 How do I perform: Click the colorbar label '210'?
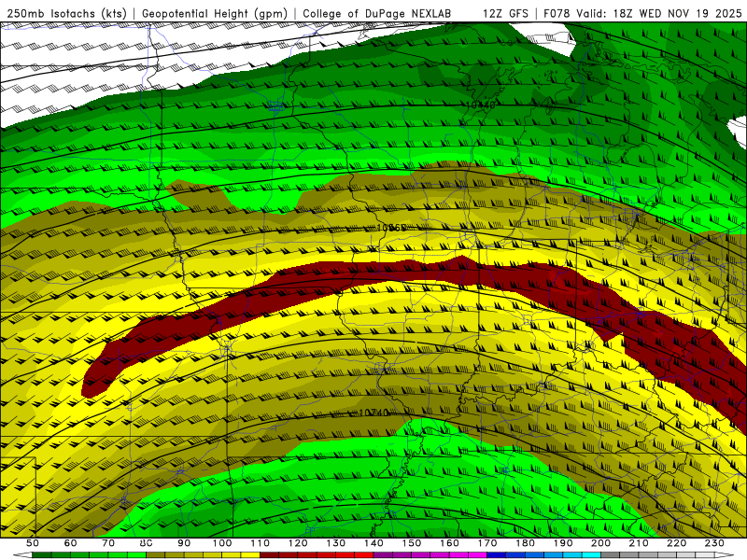point(639,543)
